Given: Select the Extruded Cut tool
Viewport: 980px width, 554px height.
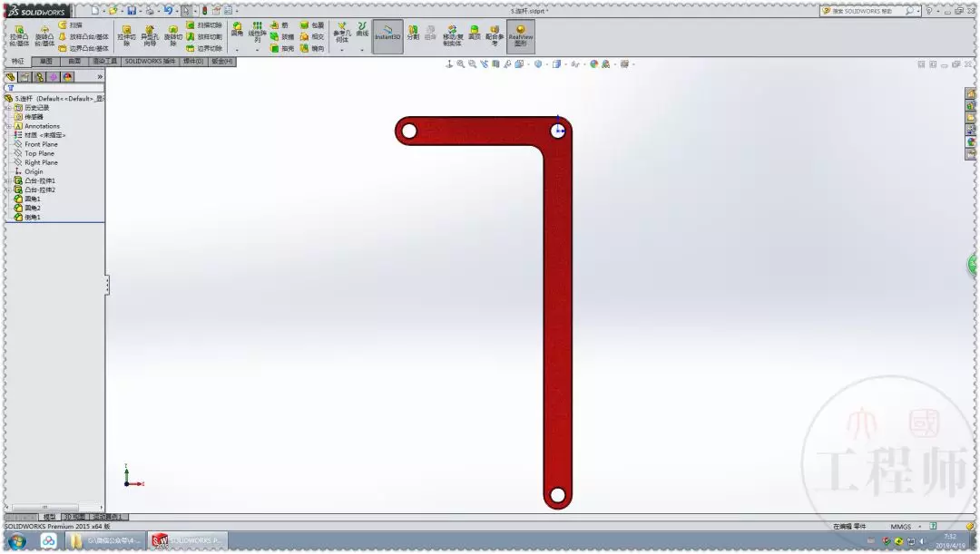Looking at the screenshot, I should coord(126,35).
